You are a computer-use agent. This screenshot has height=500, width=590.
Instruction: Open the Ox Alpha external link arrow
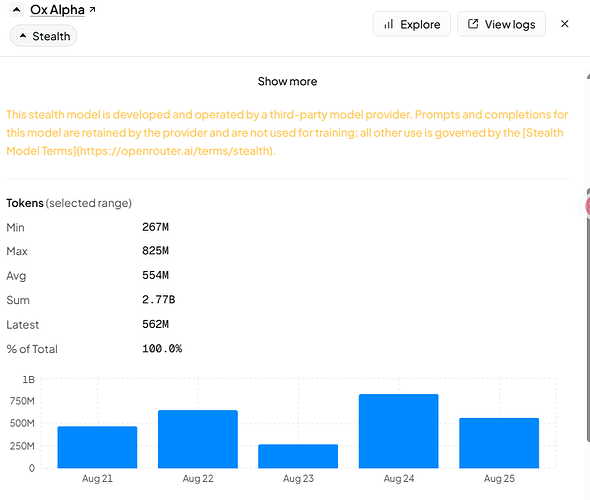tap(92, 10)
